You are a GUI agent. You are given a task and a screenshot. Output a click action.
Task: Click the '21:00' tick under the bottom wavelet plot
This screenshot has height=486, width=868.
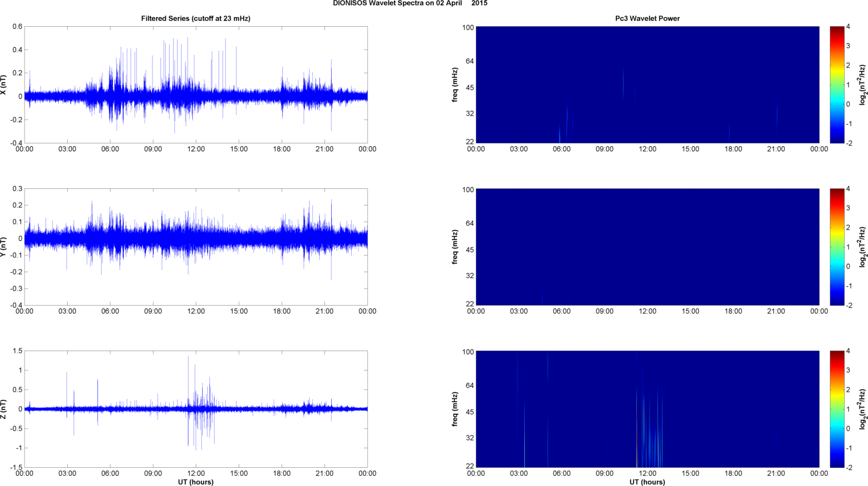pos(776,473)
